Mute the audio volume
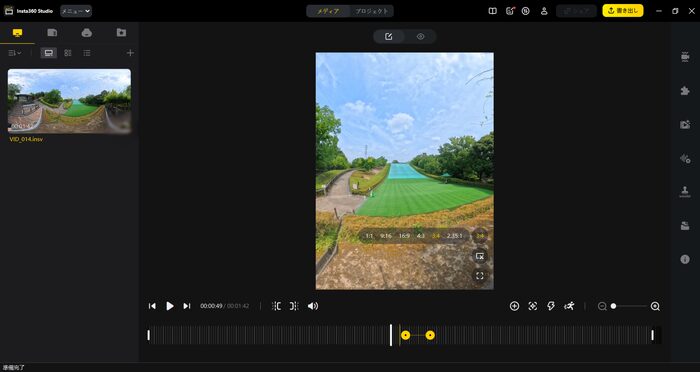 click(x=313, y=306)
